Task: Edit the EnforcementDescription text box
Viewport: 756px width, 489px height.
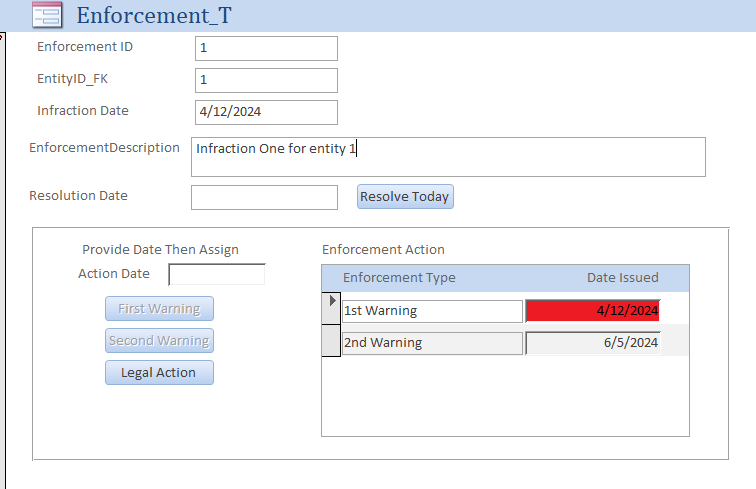Action: pyautogui.click(x=448, y=157)
